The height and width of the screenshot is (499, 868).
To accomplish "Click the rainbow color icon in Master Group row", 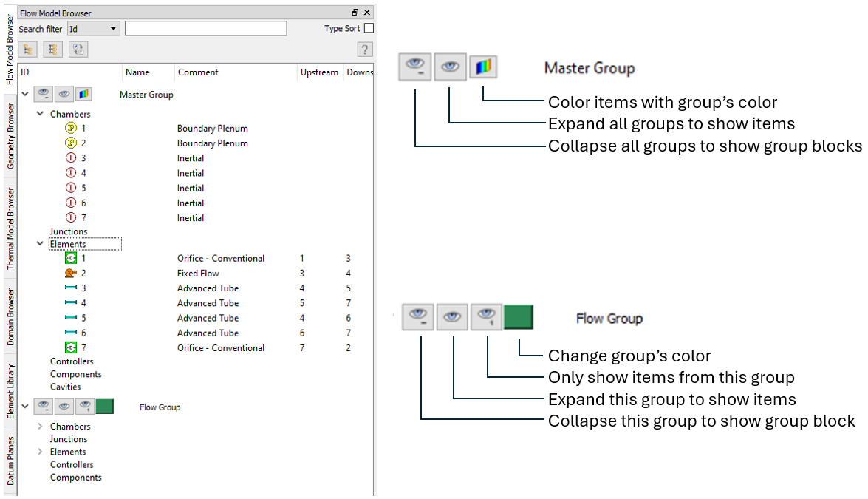I will (83, 94).
